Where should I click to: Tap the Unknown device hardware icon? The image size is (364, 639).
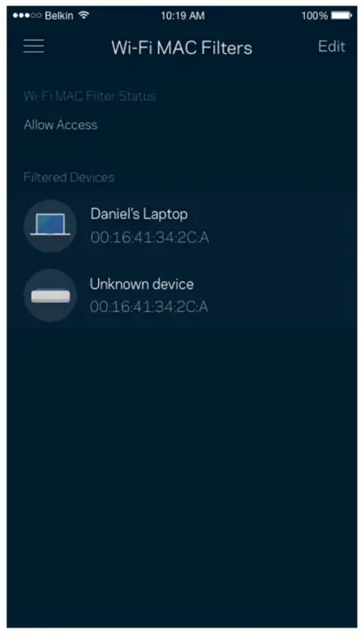point(50,295)
